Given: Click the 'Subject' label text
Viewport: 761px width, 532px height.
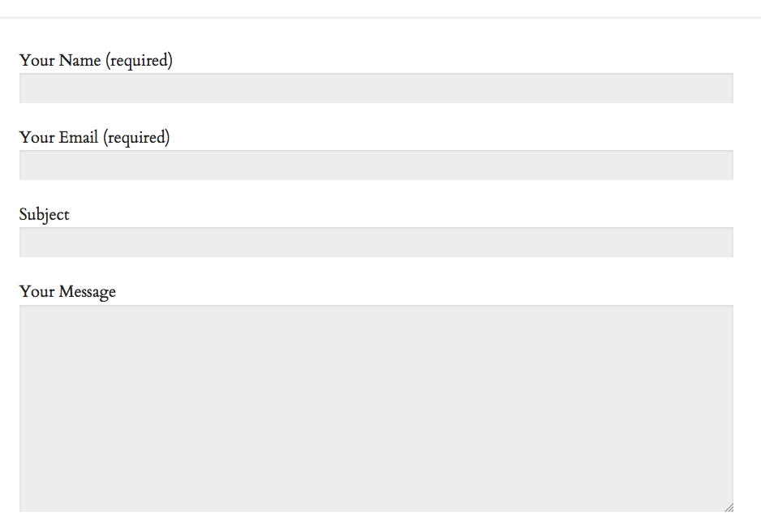Looking at the screenshot, I should (x=44, y=215).
